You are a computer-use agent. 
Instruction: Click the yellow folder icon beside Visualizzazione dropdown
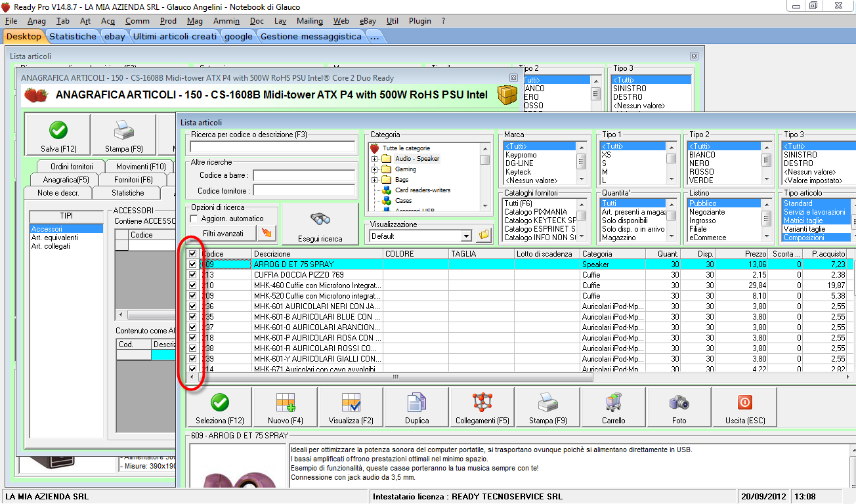[484, 235]
